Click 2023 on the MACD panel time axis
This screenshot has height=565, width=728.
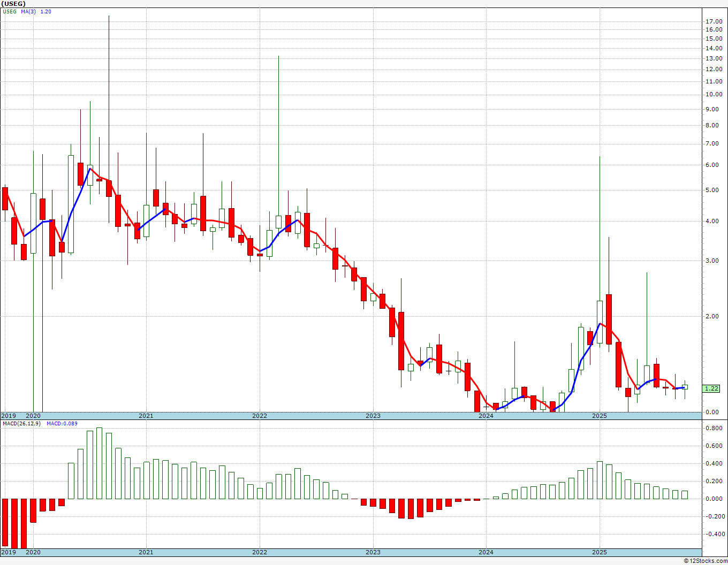[373, 552]
